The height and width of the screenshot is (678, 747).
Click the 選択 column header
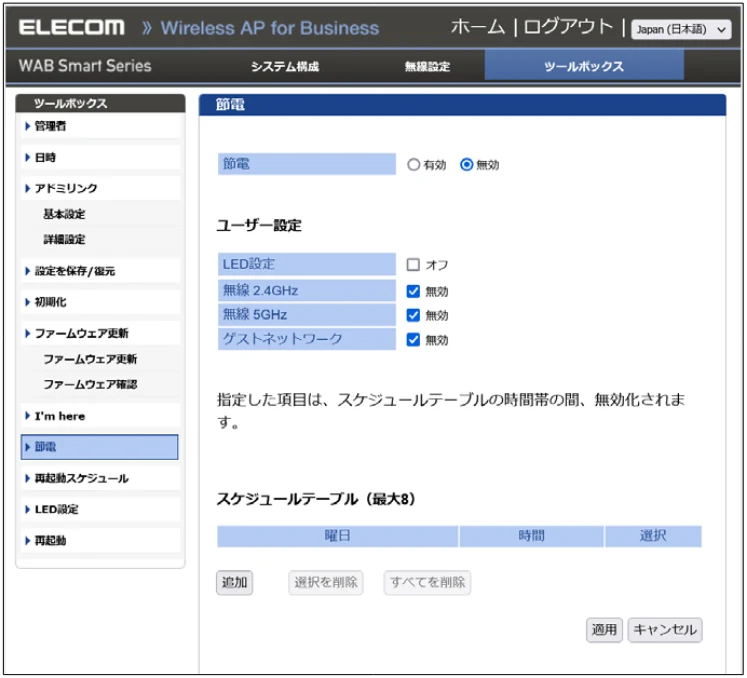(x=653, y=536)
